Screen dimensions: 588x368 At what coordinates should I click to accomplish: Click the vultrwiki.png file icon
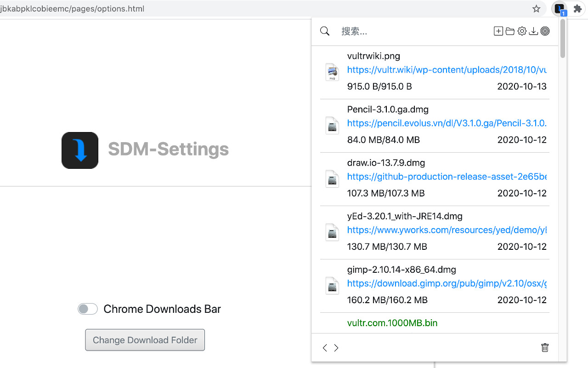click(332, 72)
